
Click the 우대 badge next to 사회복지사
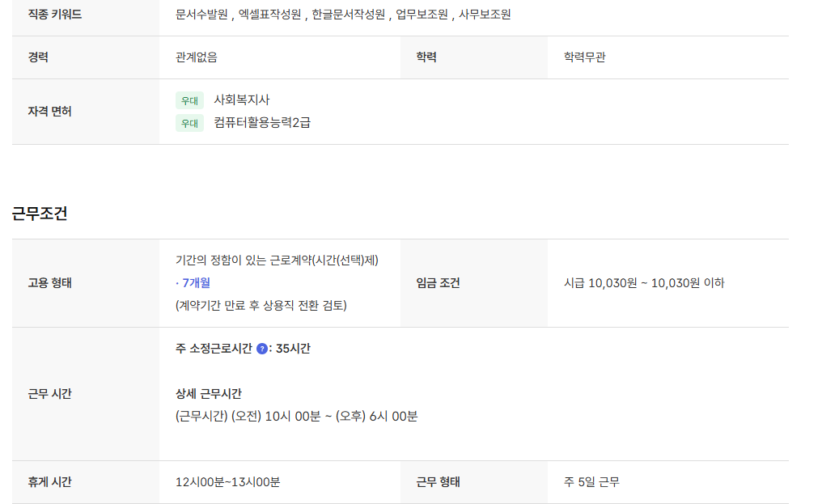coord(189,100)
